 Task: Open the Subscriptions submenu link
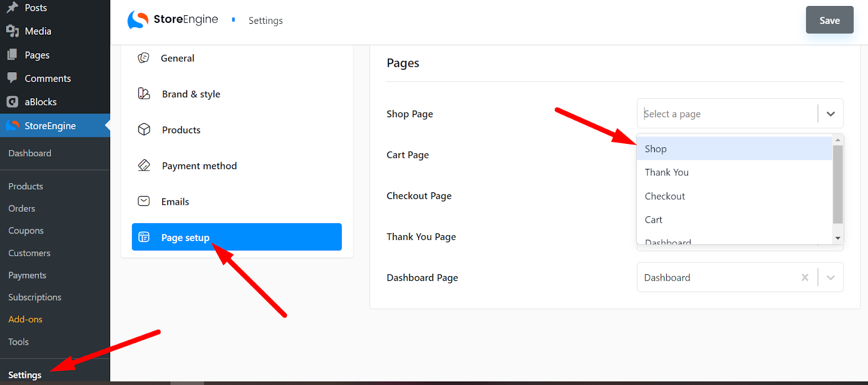point(35,298)
